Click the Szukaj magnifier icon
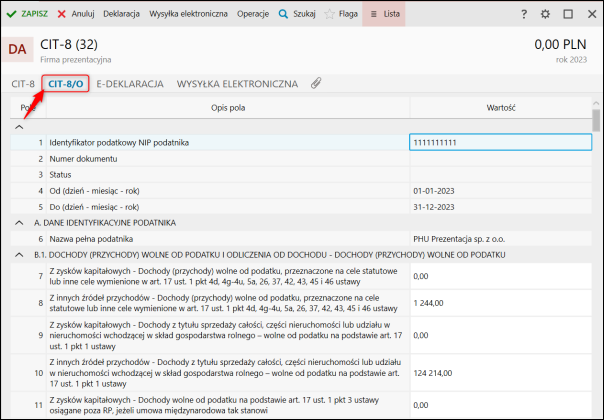604x420 pixels. coord(283,14)
